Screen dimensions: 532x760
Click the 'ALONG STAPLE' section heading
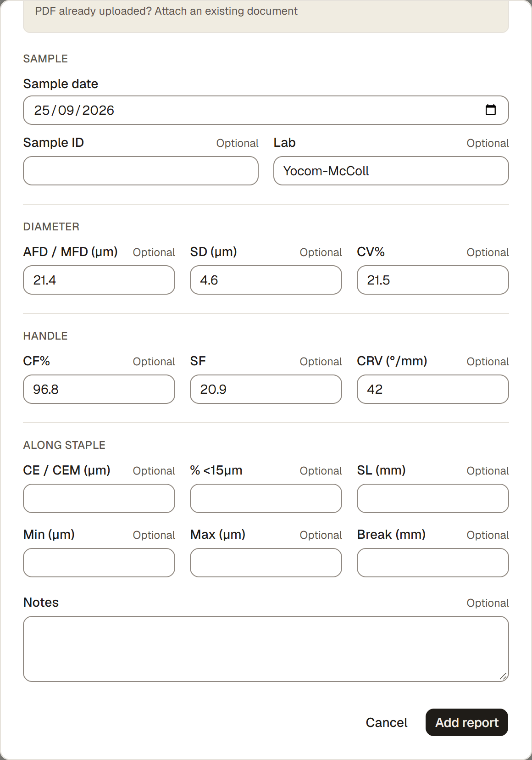coord(64,445)
